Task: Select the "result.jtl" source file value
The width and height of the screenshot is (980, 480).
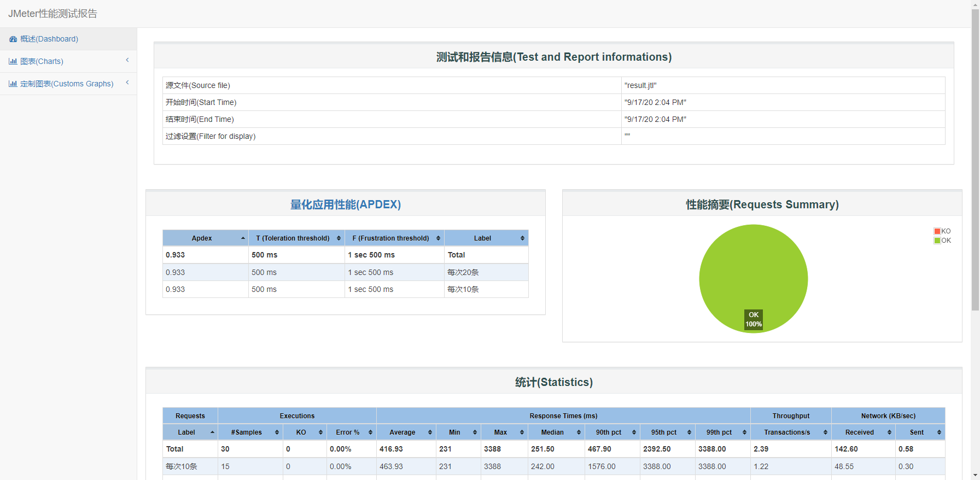Action: 640,85
